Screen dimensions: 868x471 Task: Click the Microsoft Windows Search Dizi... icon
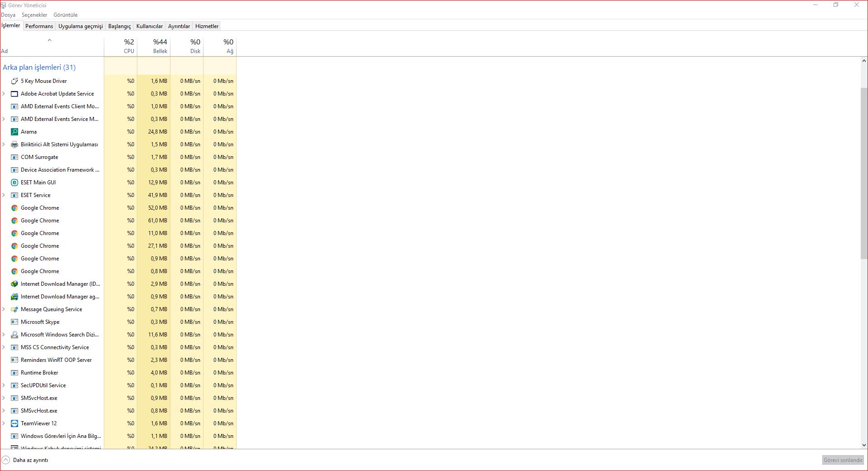pos(15,335)
